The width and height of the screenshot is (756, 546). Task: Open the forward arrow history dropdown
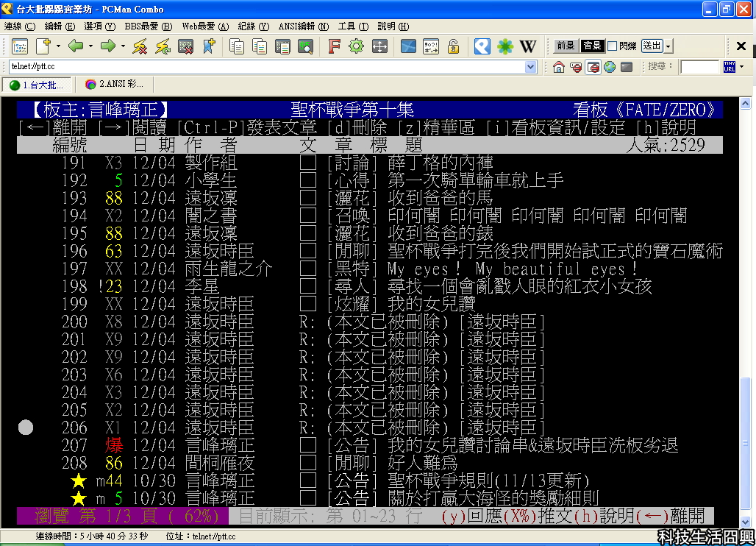124,46
